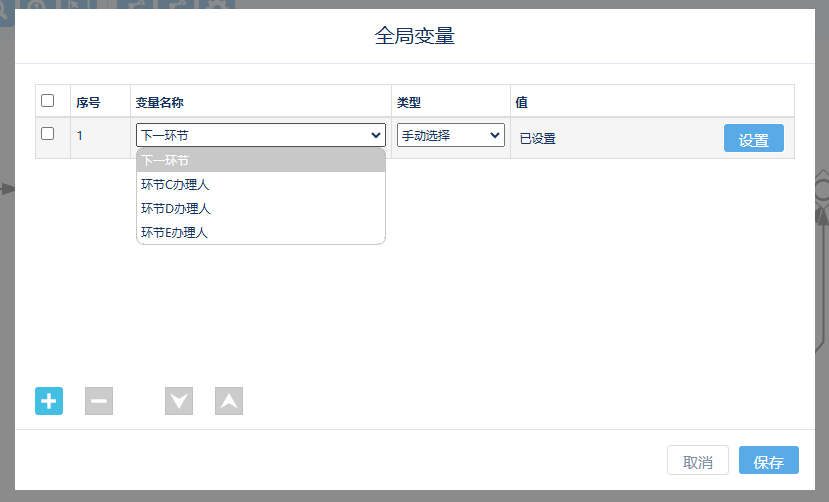829x502 pixels.
Task: Click the 类型 column header
Action: click(x=408, y=102)
